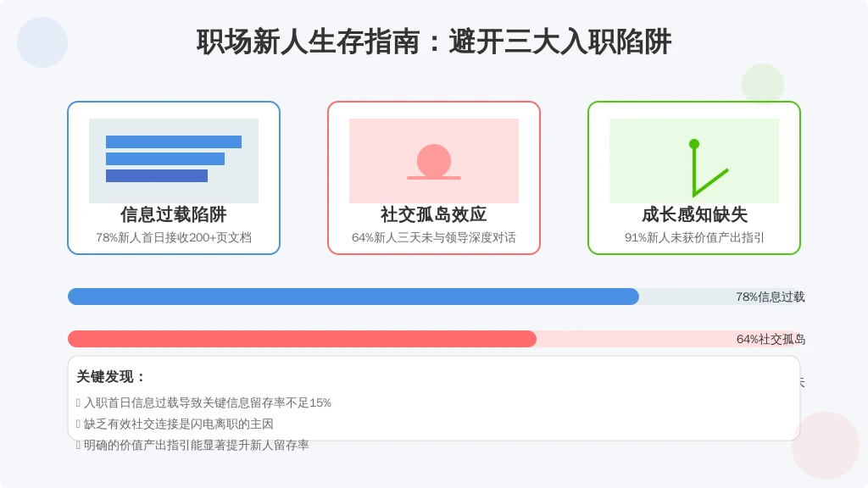Screen dimensions: 868x488
Task: Click the red 64% progress bar
Action: [302, 339]
